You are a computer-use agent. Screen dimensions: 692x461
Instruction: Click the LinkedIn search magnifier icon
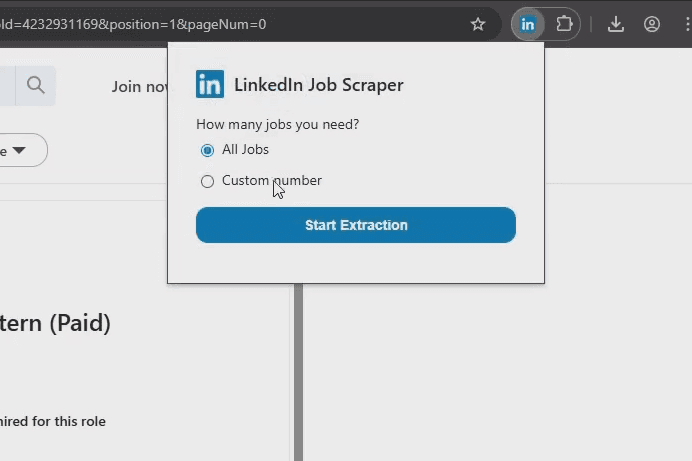pyautogui.click(x=36, y=85)
